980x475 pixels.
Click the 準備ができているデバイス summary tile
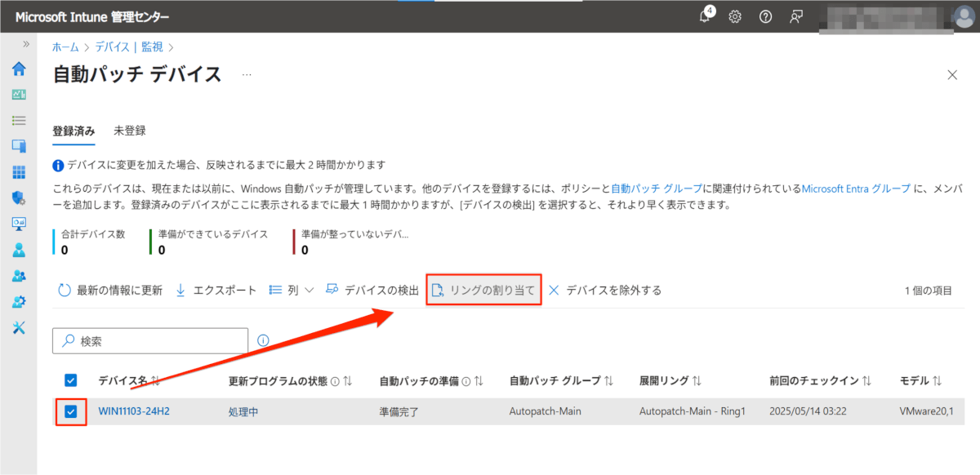point(210,242)
